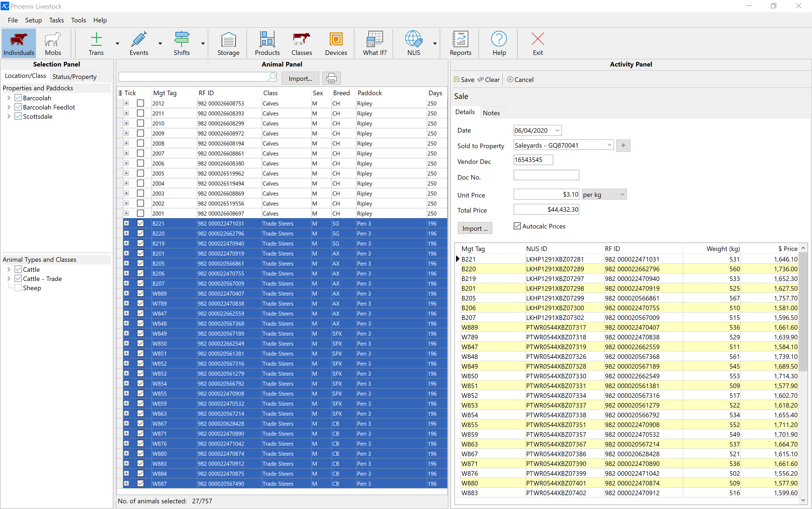Open the Shifts dropdown arrow
Image resolution: width=812 pixels, height=509 pixels.
(203, 44)
